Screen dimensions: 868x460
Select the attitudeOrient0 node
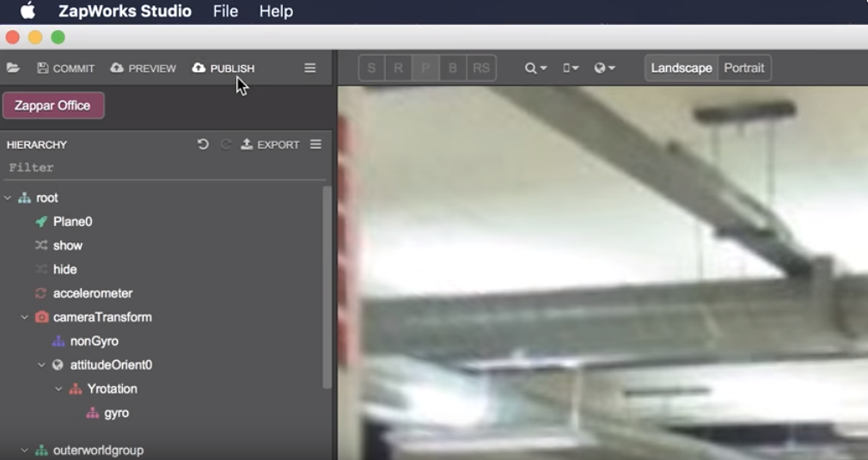(x=111, y=365)
